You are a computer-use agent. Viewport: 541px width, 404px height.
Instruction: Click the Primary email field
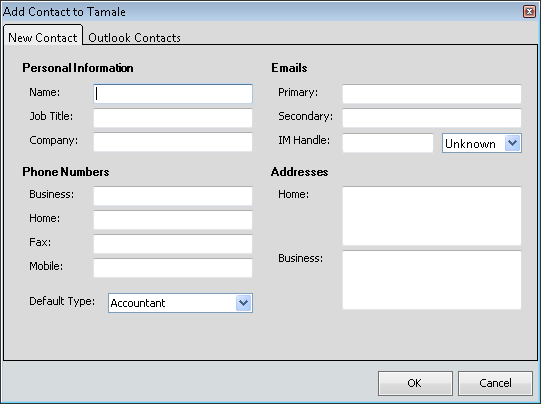(432, 93)
